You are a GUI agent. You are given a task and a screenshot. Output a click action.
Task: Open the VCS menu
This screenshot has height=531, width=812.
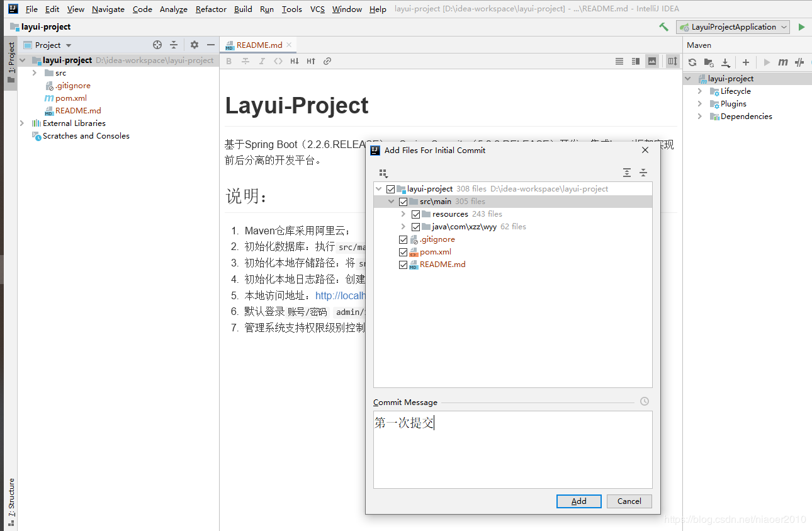tap(317, 9)
